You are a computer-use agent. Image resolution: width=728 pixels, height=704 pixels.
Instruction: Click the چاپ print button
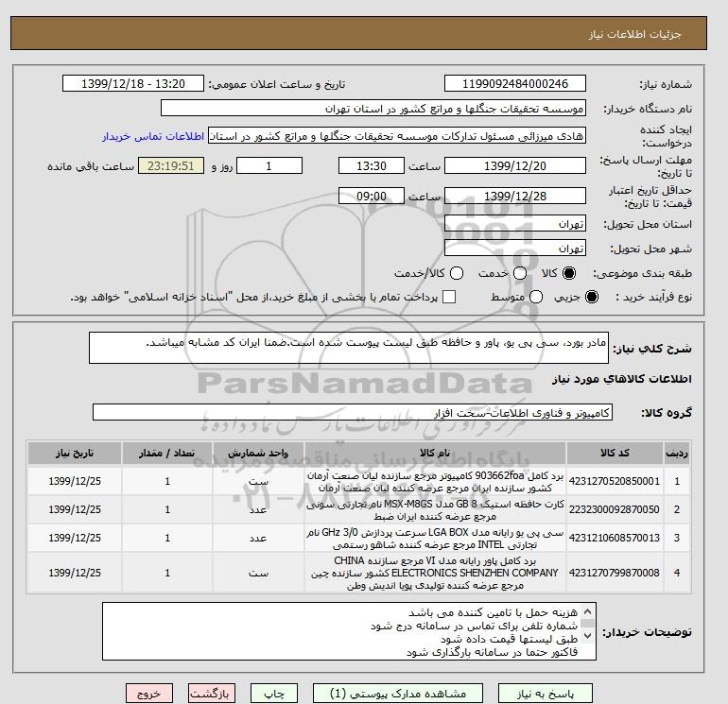click(274, 694)
